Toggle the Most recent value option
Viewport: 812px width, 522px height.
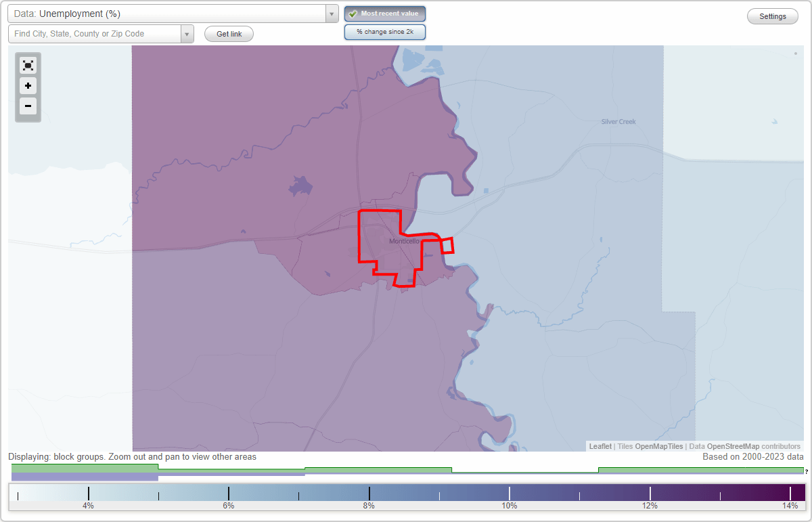384,13
